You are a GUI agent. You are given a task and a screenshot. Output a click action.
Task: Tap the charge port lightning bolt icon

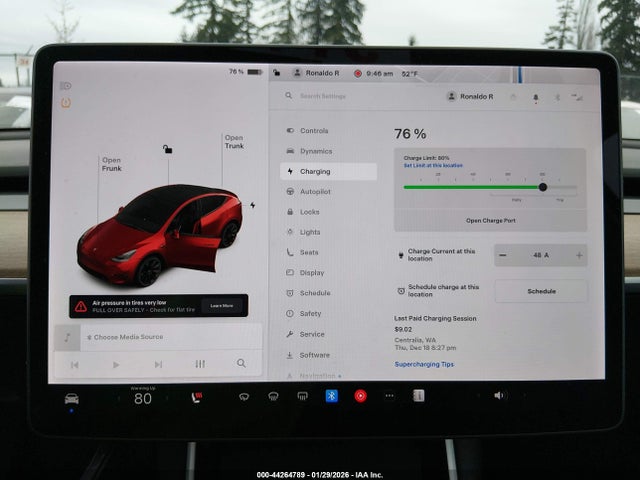[253, 205]
